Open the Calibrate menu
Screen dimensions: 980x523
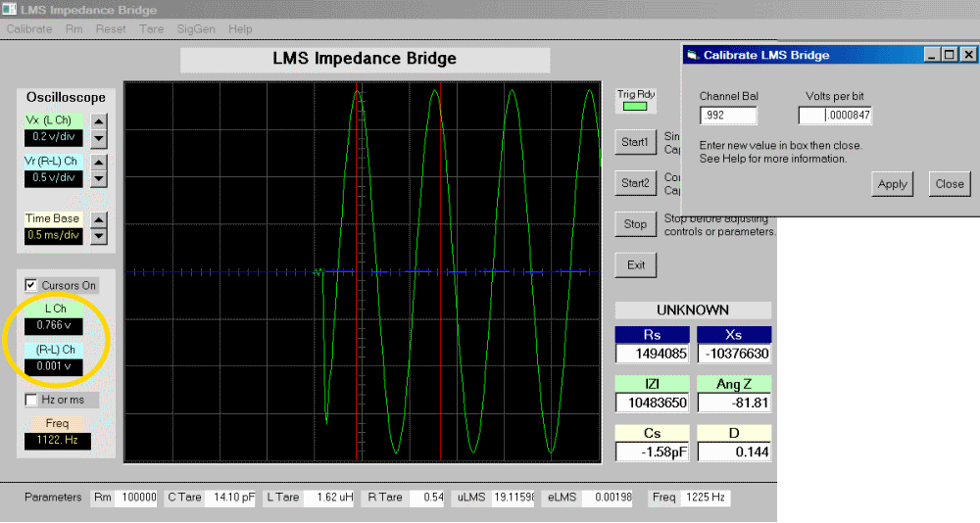pos(29,29)
